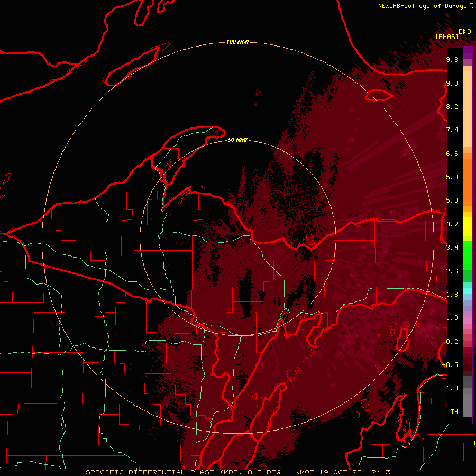Viewport: 476px width, 476px height.
Task: Select the 2.6 scale value
Action: tap(452, 271)
